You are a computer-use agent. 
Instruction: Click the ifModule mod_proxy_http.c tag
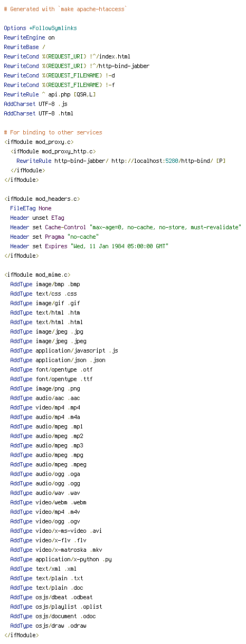[53, 151]
